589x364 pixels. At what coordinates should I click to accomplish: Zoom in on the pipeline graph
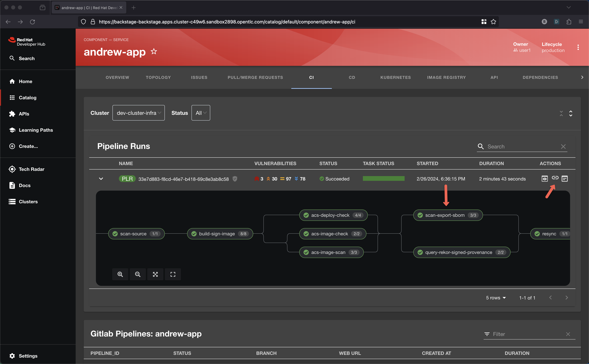(x=120, y=274)
